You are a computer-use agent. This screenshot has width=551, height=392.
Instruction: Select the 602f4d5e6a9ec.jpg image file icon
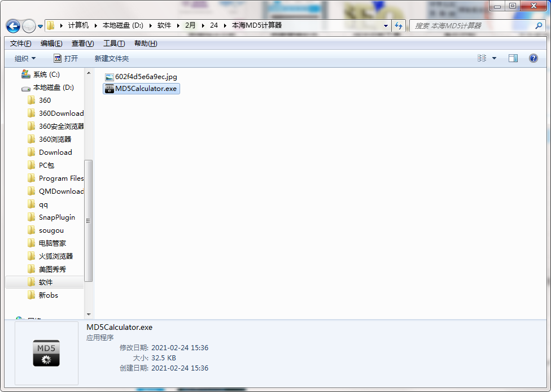tap(110, 77)
